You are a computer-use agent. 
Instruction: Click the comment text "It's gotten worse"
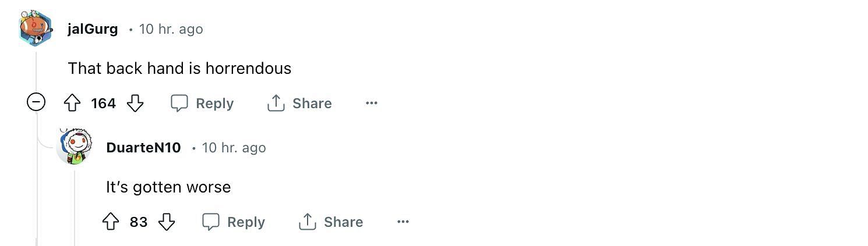[168, 187]
